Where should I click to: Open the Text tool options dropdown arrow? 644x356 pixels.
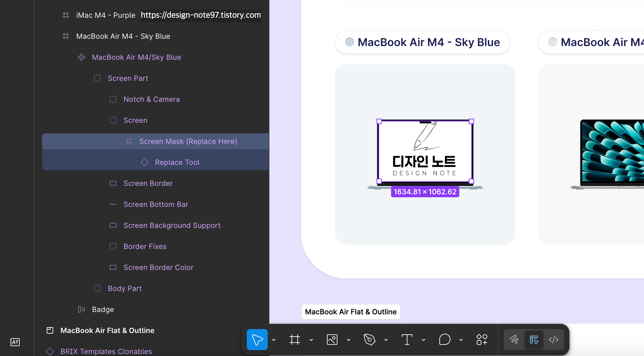tap(424, 340)
